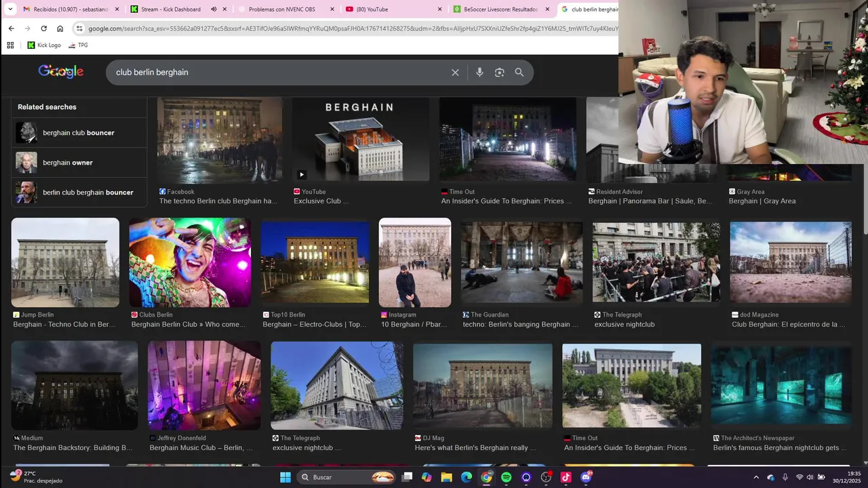Select related search berlin club berghain bouncer
The image size is (868, 488).
click(x=79, y=192)
